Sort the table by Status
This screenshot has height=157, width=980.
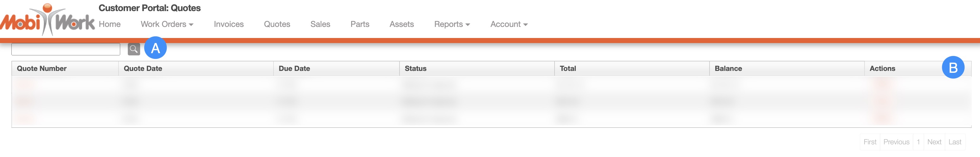pyautogui.click(x=415, y=69)
